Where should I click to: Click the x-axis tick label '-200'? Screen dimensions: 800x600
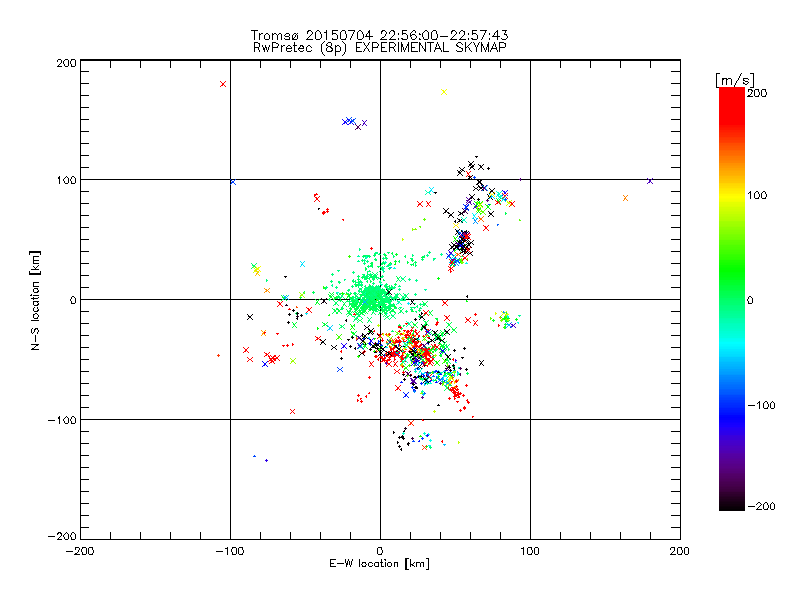click(x=80, y=551)
